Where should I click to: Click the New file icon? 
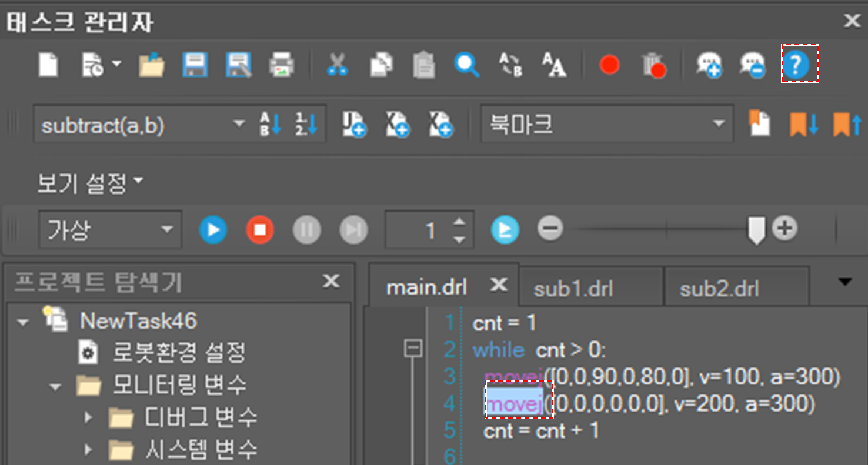[x=48, y=65]
